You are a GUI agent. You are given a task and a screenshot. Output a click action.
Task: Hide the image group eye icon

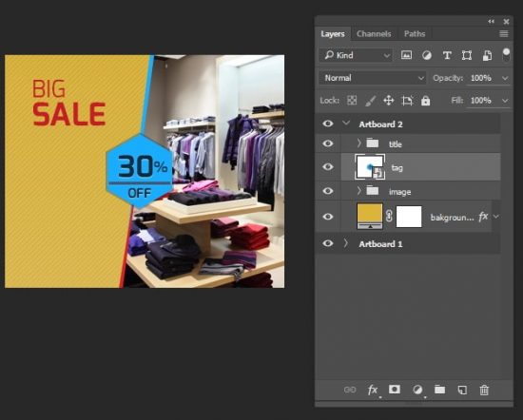pos(328,191)
